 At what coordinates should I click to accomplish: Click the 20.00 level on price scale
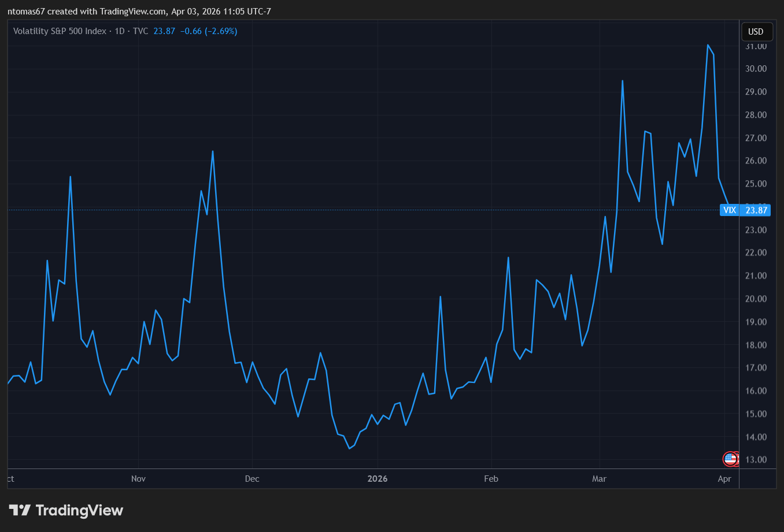coord(756,299)
